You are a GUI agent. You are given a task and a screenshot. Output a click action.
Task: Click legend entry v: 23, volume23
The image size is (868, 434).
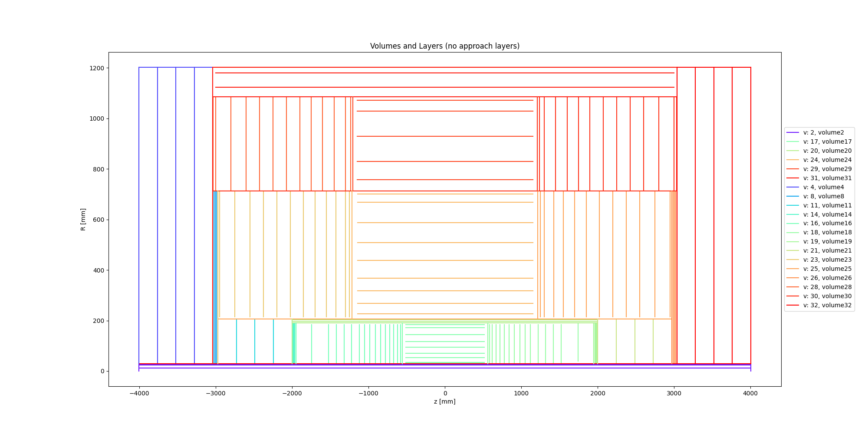pos(819,260)
